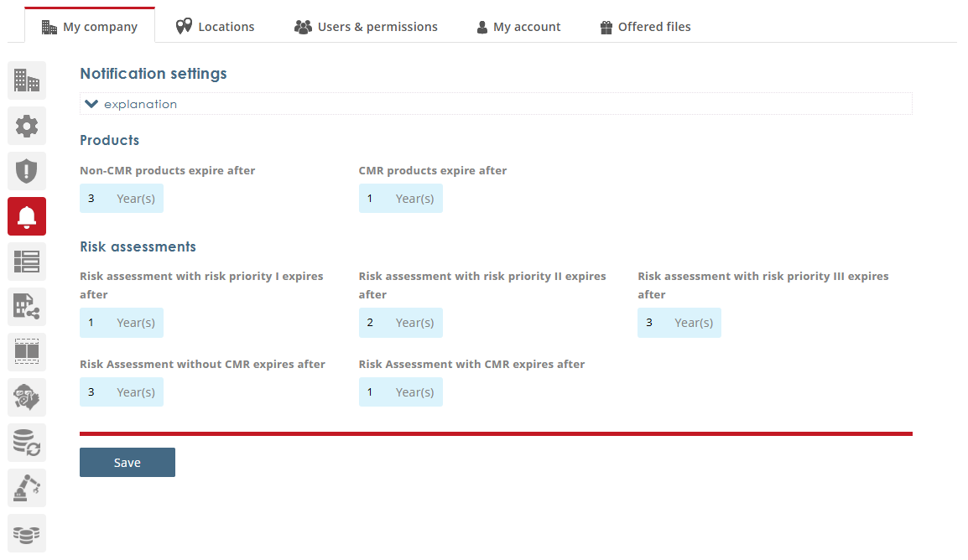Image resolution: width=968 pixels, height=560 pixels.
Task: Open the Offered files tab
Action: tap(645, 27)
